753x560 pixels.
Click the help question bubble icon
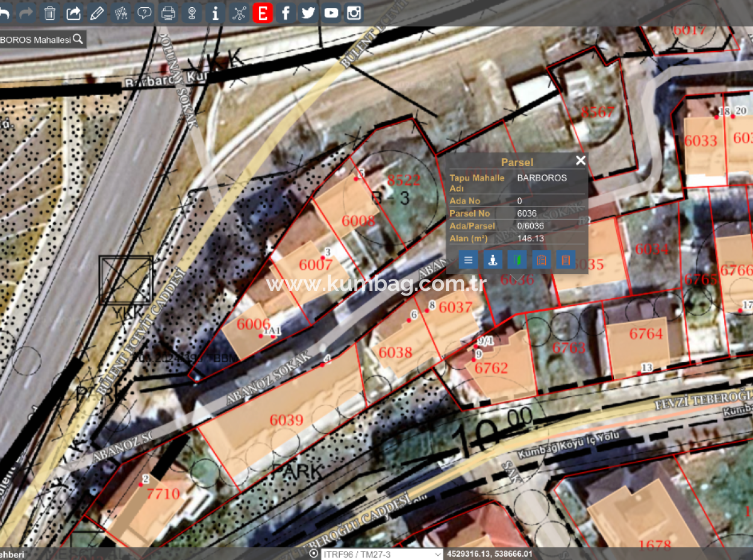point(144,13)
